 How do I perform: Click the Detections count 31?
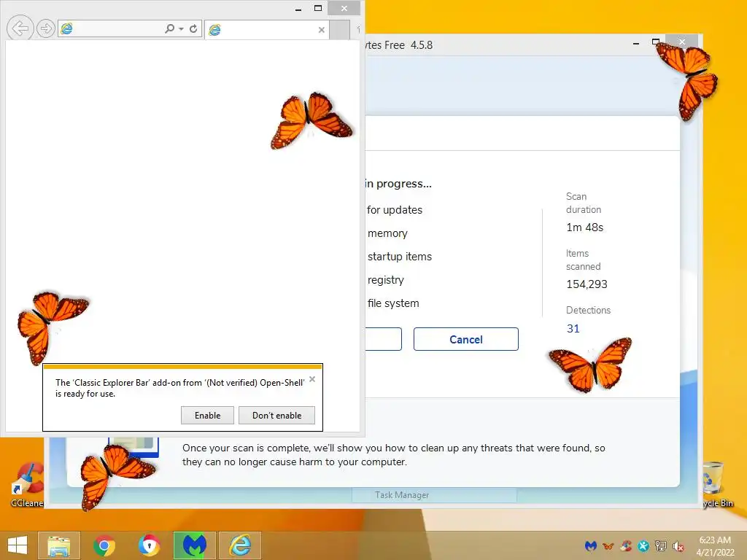pyautogui.click(x=573, y=329)
